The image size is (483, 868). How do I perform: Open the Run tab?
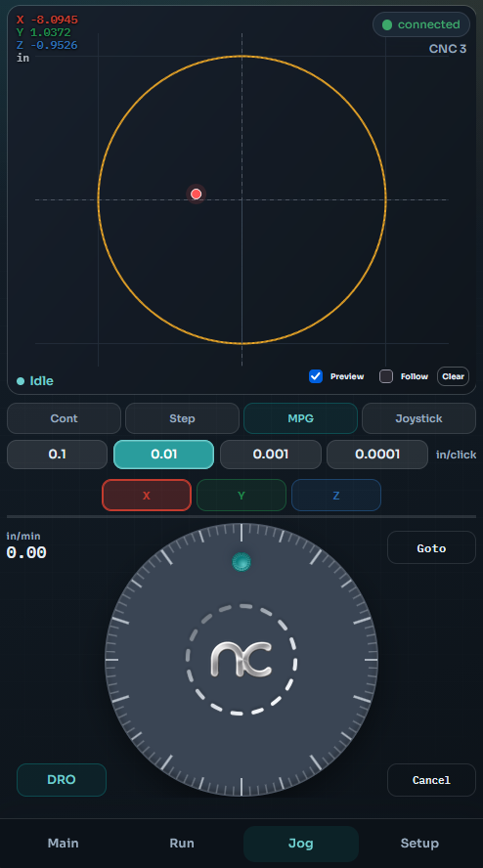point(182,844)
